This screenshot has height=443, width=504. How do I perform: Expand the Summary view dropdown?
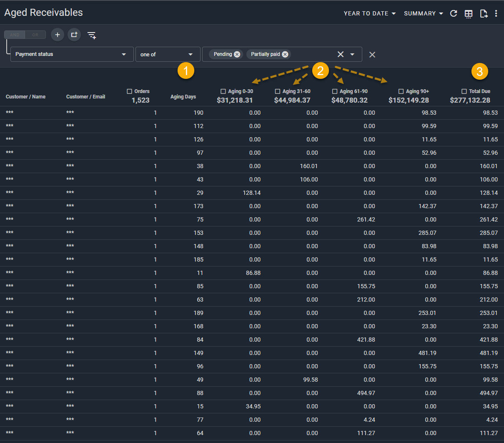pyautogui.click(x=423, y=13)
